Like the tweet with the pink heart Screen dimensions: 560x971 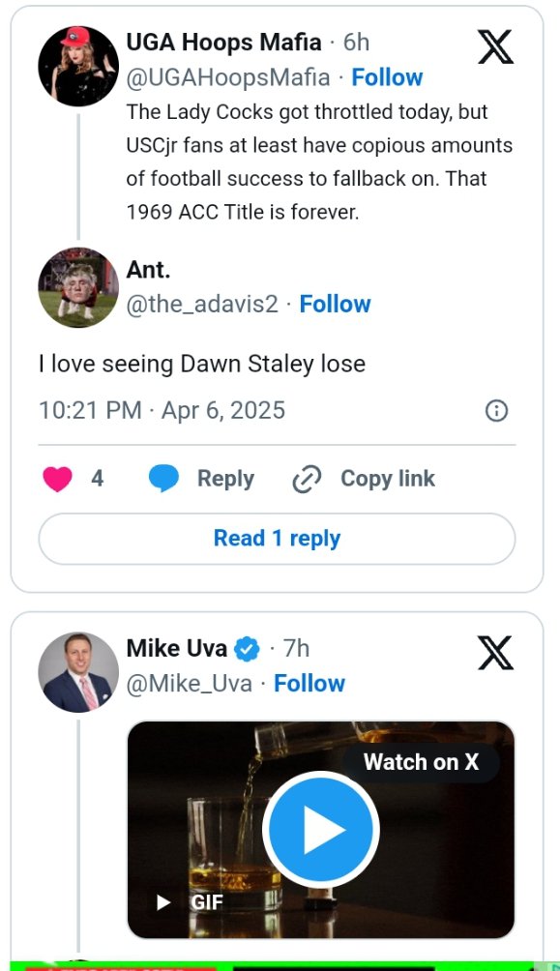pos(58,479)
